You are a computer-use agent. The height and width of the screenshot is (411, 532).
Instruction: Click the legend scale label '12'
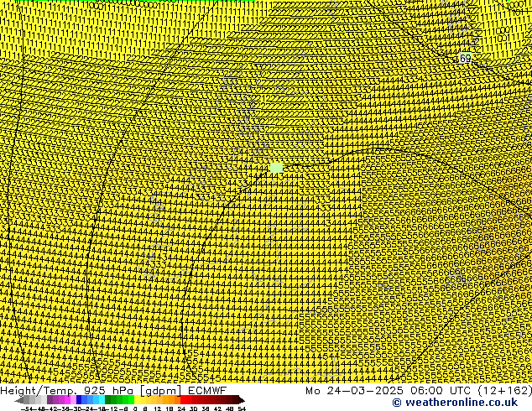(x=157, y=409)
